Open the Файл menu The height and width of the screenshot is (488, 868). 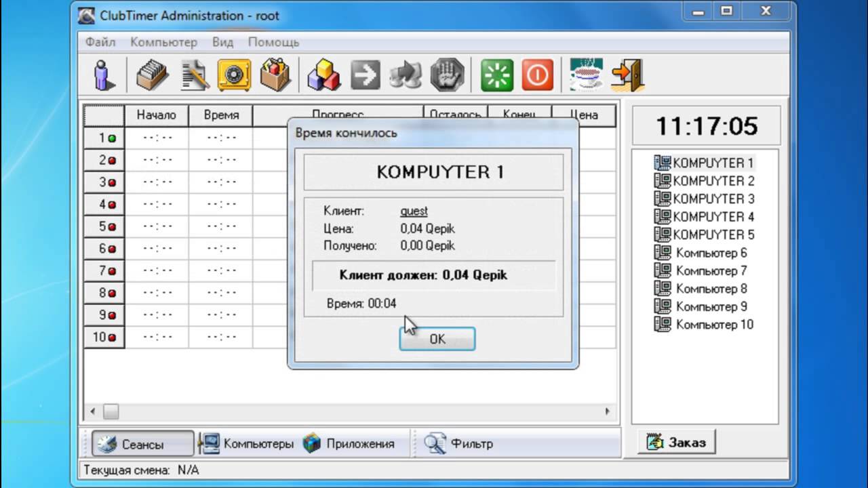point(100,42)
